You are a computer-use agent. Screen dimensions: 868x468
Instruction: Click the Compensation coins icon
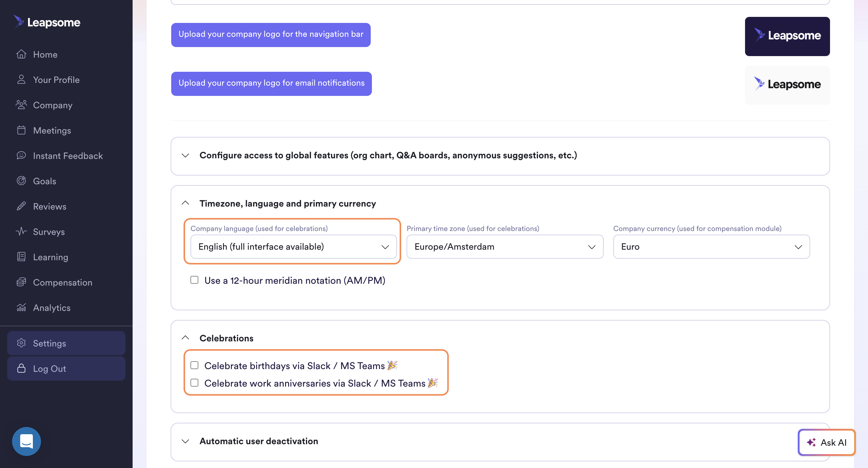pos(21,282)
